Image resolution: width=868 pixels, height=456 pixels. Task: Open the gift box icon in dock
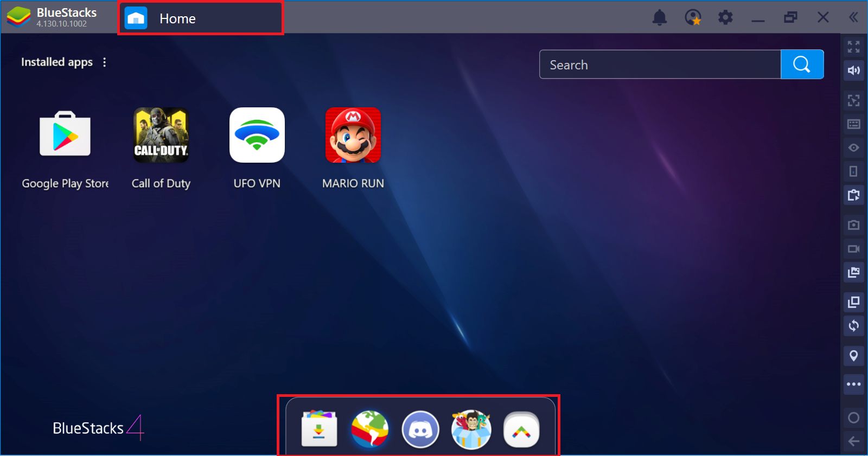tap(471, 429)
